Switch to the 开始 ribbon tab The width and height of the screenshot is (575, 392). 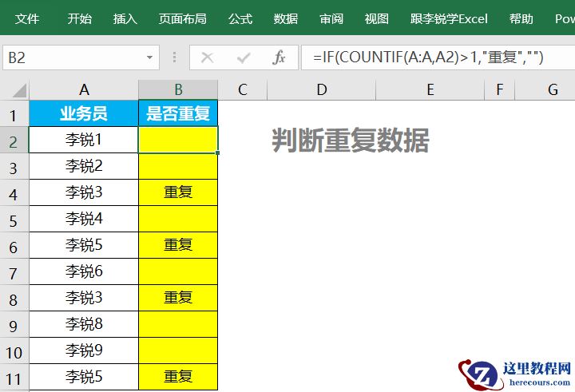pyautogui.click(x=79, y=18)
